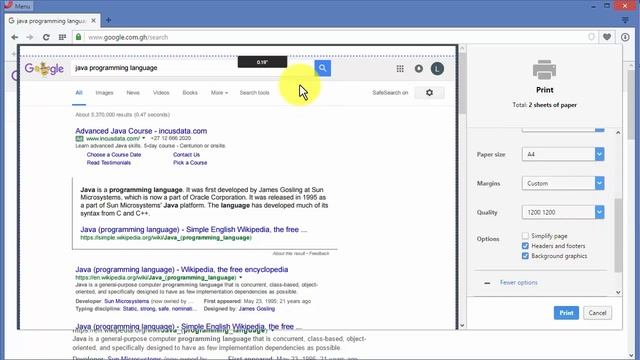Cancel the print dialog

(x=597, y=313)
